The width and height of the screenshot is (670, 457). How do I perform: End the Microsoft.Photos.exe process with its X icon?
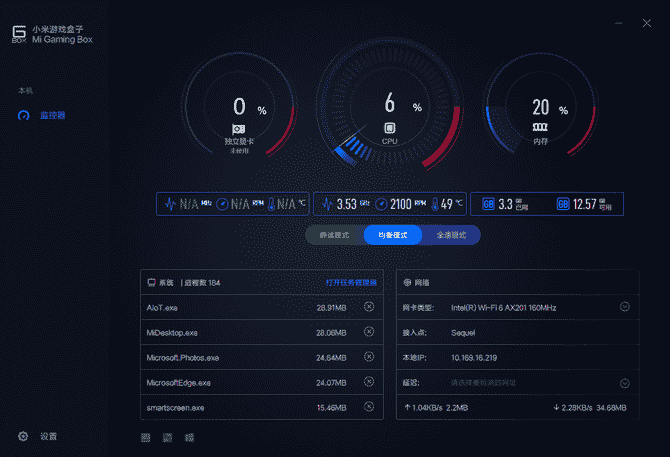(x=369, y=357)
